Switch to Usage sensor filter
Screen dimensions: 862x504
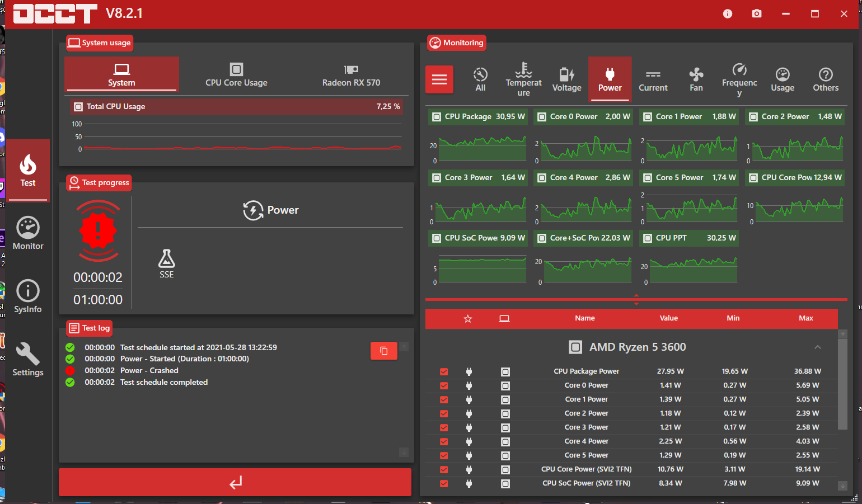pos(783,79)
